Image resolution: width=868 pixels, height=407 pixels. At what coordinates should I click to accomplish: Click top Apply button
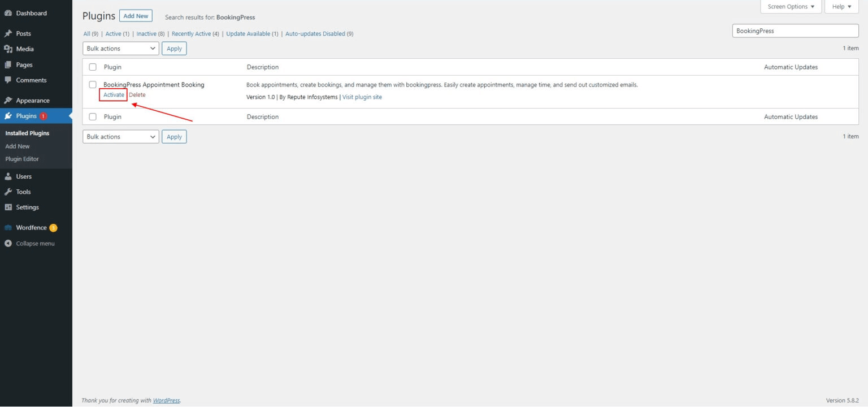174,49
